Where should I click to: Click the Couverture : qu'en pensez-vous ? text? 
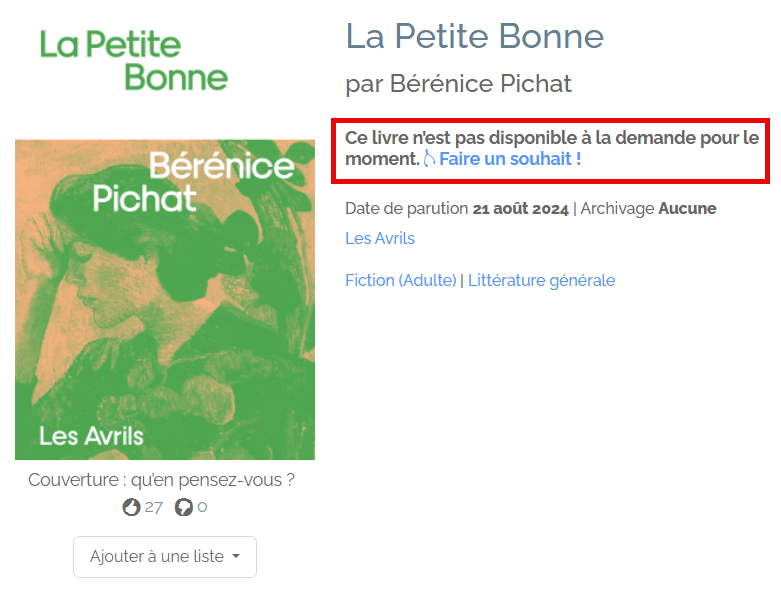tap(161, 480)
